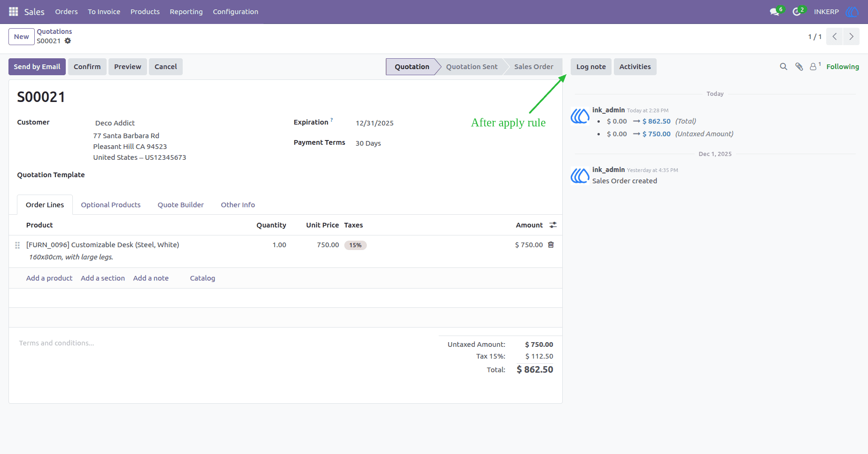Screen dimensions: 868x454
Task: Open the conversations messages icon
Action: tap(775, 12)
